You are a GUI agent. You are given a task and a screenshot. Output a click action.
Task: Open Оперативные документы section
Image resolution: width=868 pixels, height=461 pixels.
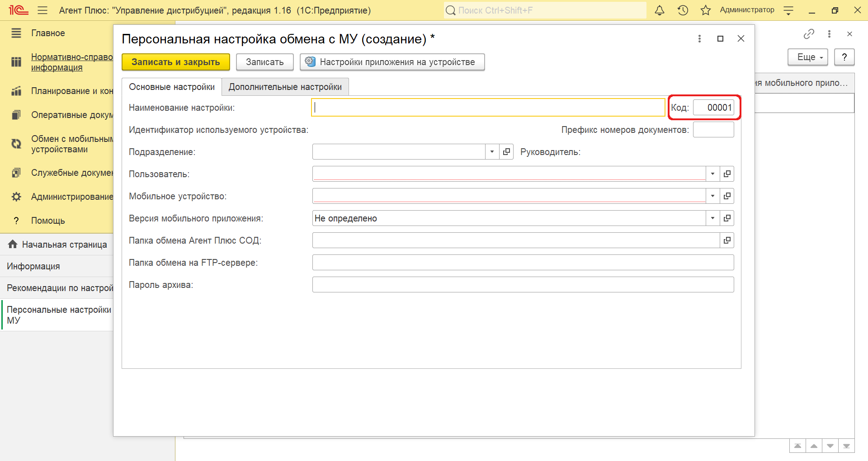pos(72,115)
